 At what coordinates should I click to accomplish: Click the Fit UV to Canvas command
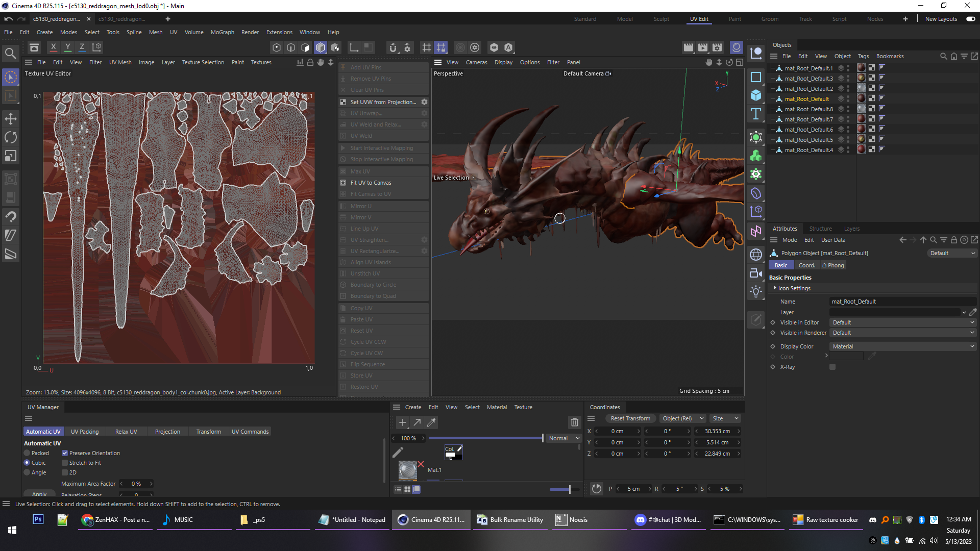371,183
